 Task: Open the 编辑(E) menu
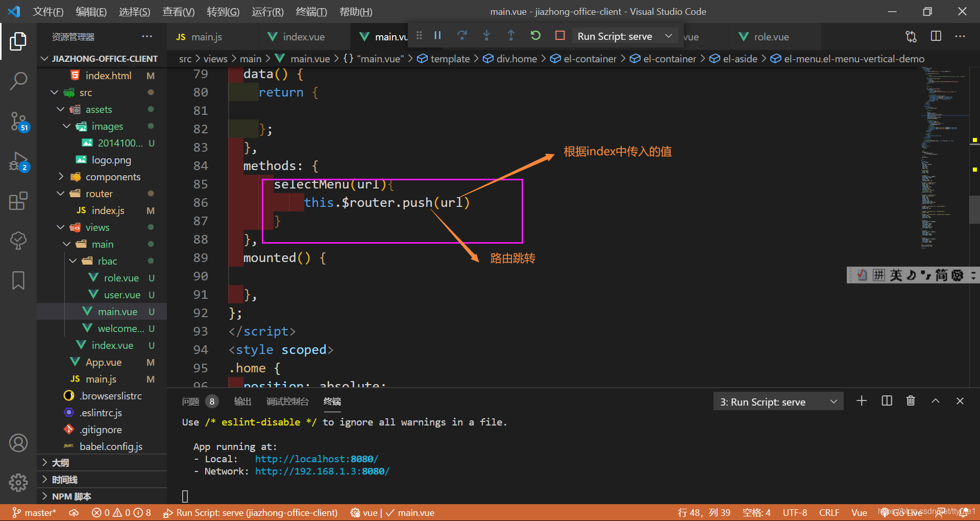pyautogui.click(x=91, y=11)
